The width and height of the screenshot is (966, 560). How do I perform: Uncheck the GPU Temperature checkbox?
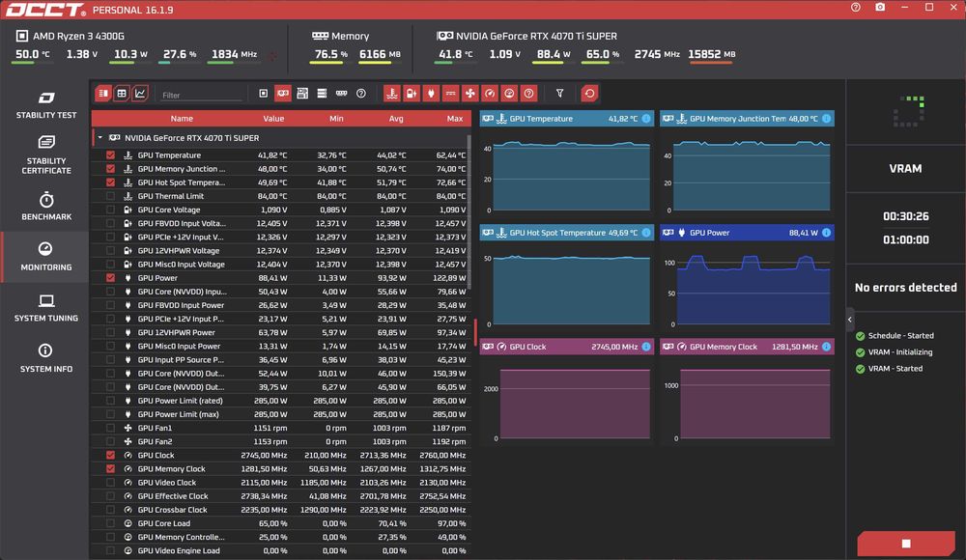110,155
